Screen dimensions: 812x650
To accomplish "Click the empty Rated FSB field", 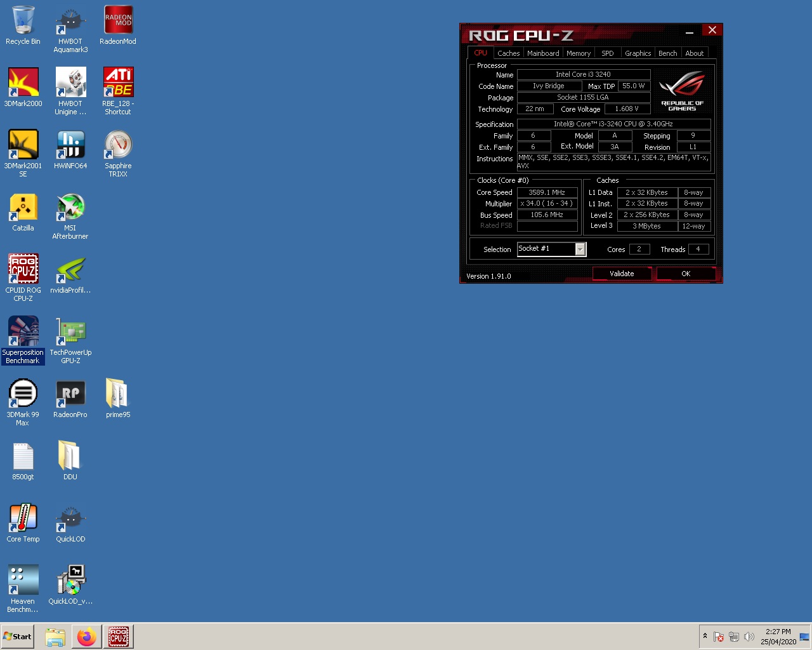I will 547,226.
